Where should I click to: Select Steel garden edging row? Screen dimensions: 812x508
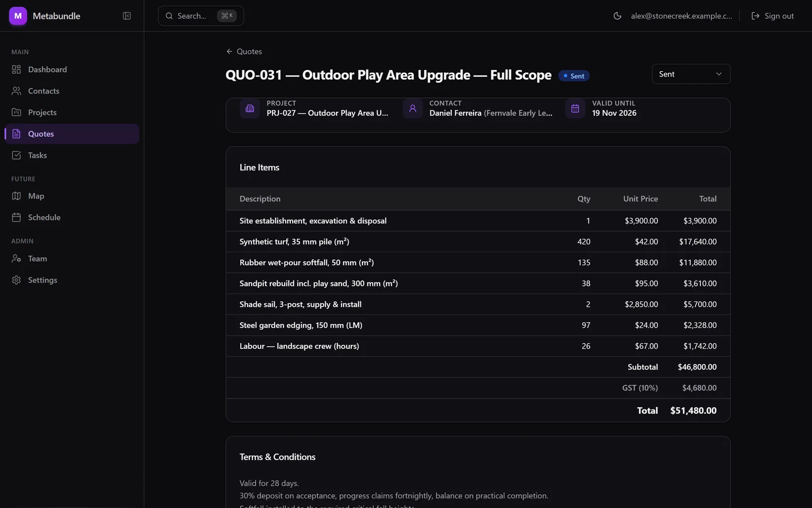[x=478, y=325]
